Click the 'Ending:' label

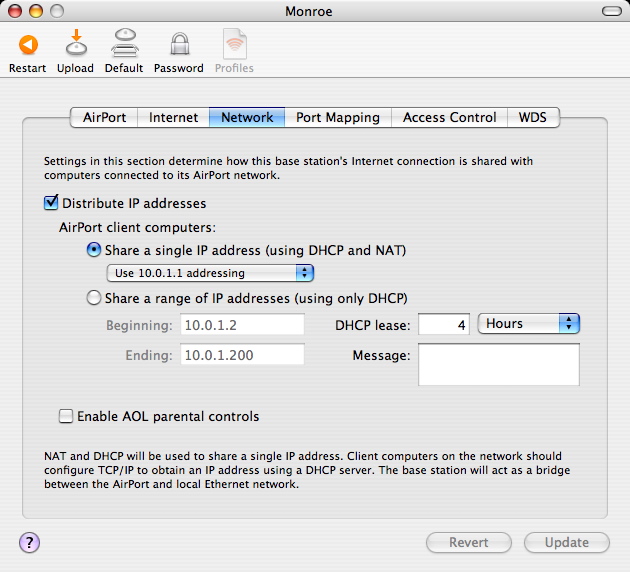[149, 355]
